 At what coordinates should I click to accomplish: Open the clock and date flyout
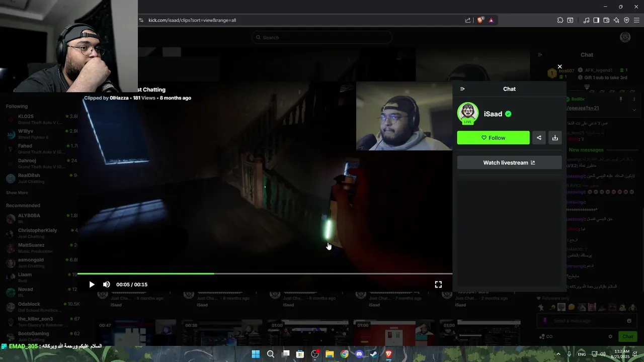click(x=621, y=354)
